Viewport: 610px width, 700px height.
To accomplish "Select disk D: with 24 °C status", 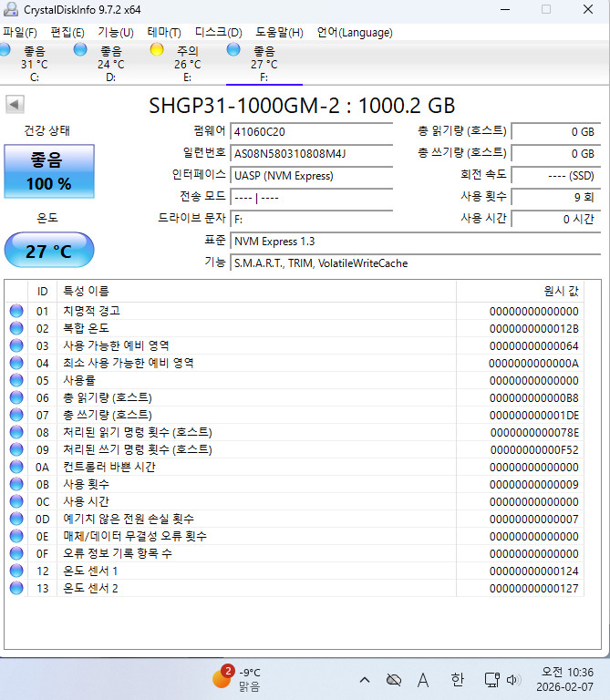I will point(110,64).
